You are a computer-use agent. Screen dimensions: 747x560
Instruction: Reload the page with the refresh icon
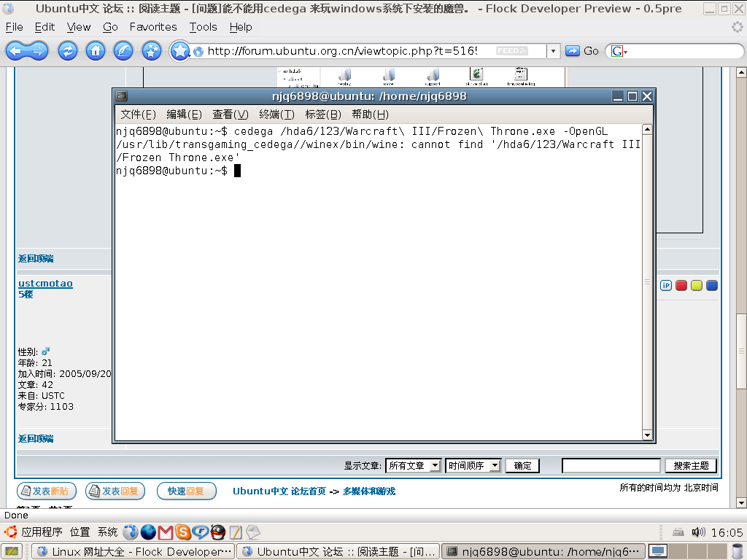coord(68,51)
